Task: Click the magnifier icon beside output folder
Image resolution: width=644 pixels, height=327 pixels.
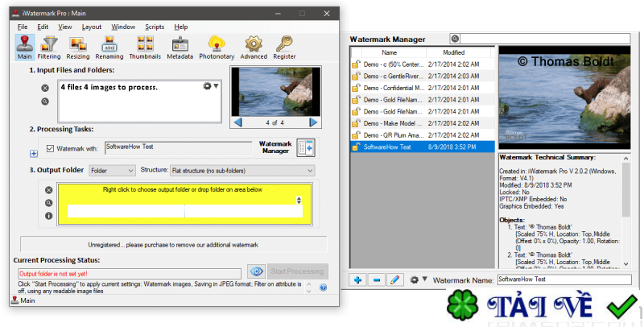Action: coord(49,203)
